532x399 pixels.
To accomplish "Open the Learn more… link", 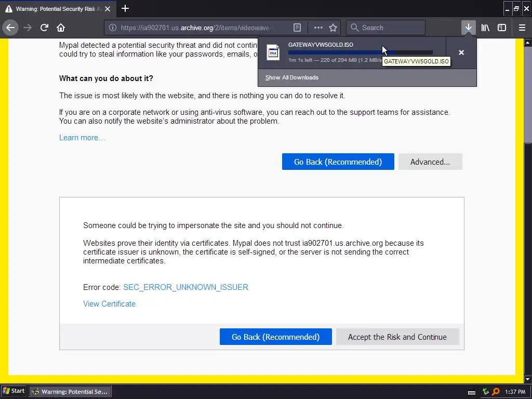I will 82,137.
